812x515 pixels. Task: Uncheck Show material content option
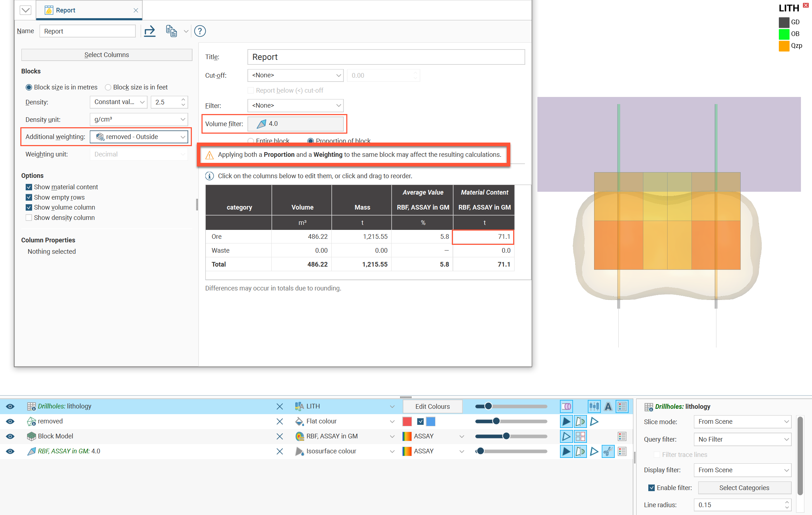[29, 187]
